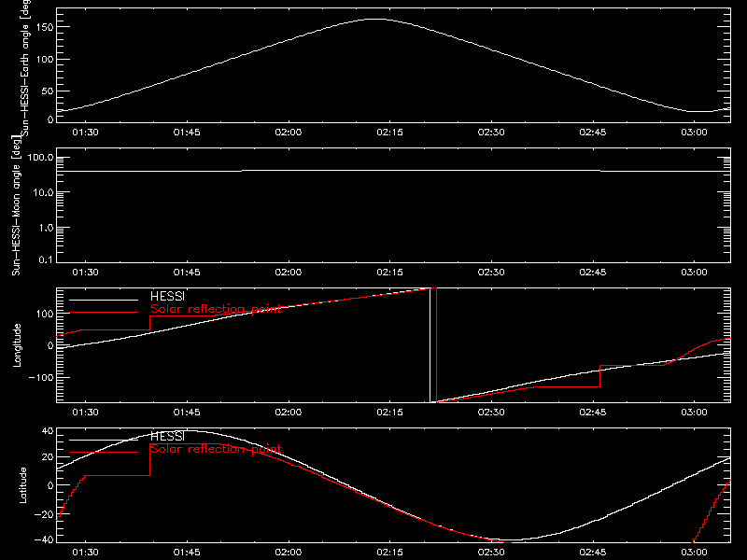Image resolution: width=747 pixels, height=560 pixels.
Task: Click the 50 tick on Earth angle axis
Action: [49, 91]
